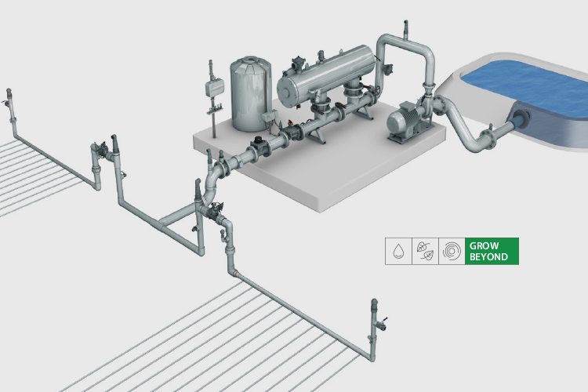588x392 pixels.
Task: Click the concentric swirl icon
Action: click(x=452, y=251)
